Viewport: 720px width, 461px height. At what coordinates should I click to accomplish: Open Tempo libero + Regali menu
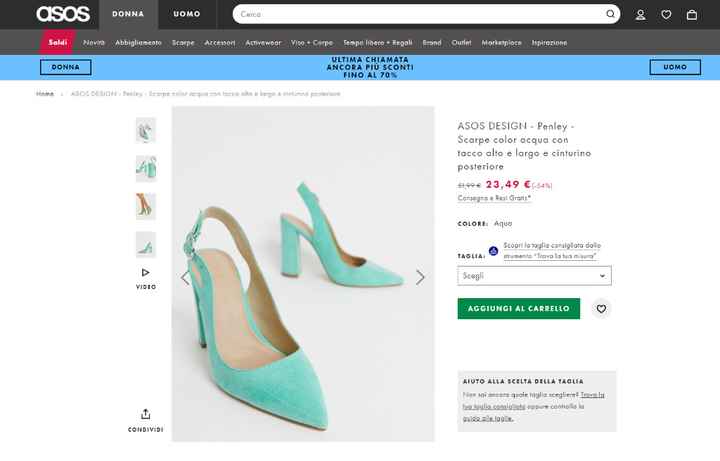coord(378,43)
